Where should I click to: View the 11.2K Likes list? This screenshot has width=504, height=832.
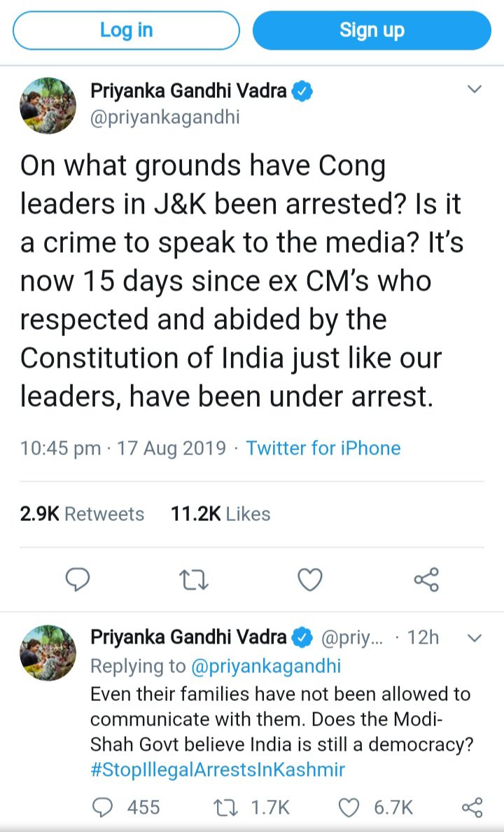click(220, 514)
